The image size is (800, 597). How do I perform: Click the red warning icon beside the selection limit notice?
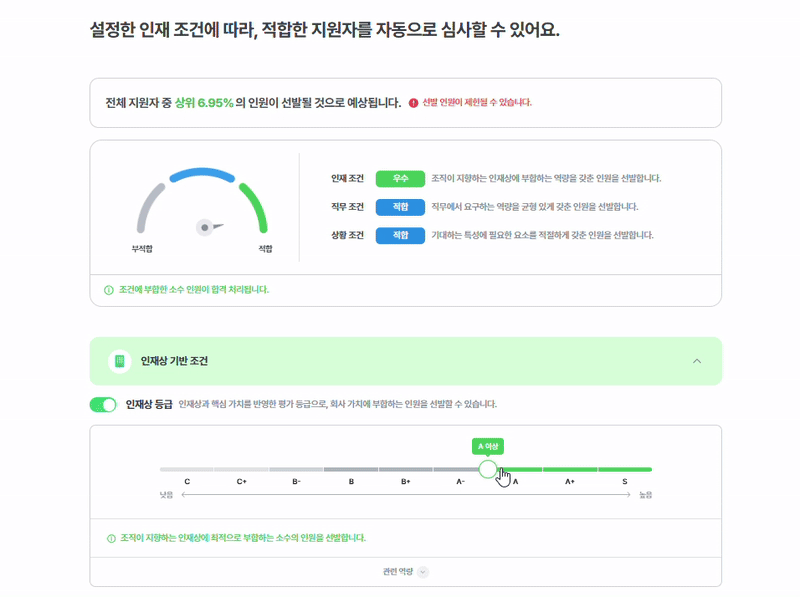(412, 102)
